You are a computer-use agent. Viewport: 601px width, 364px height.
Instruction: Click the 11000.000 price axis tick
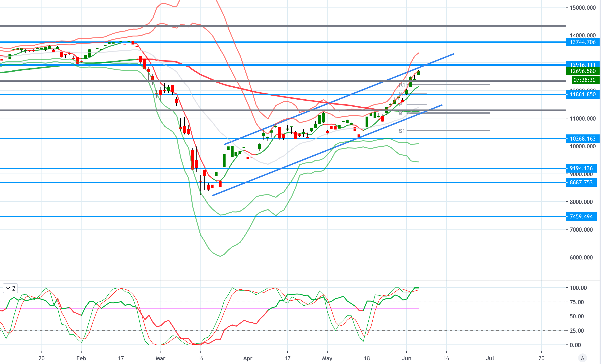(583, 118)
